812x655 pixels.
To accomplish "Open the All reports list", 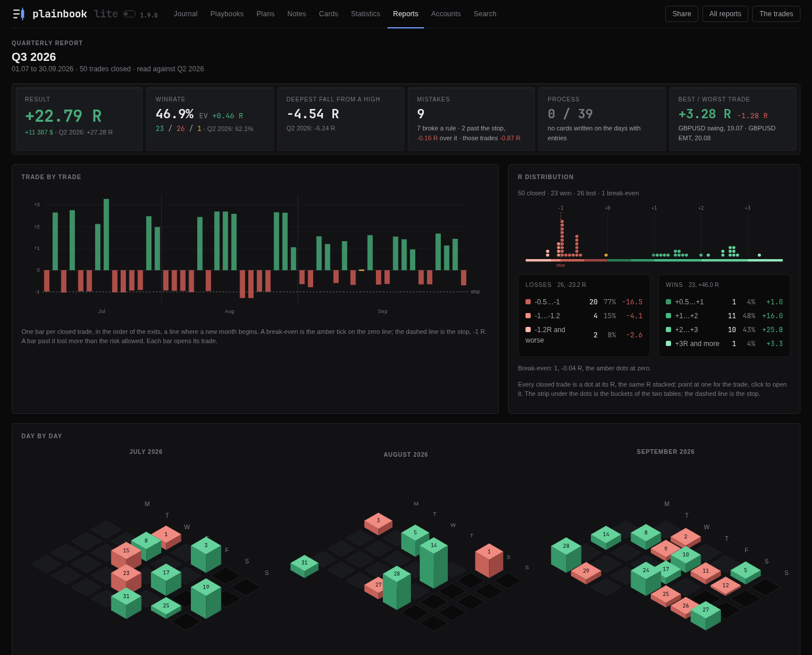I will [725, 14].
